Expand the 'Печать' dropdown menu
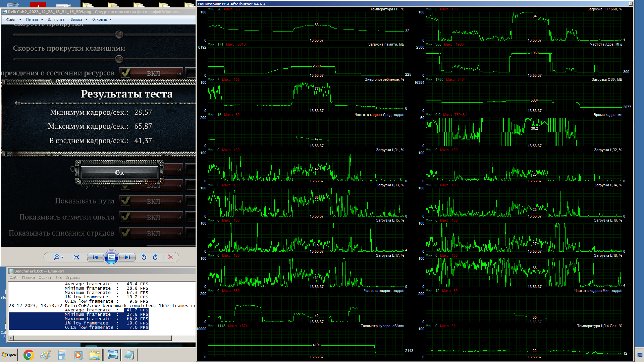Viewport: 644px width, 362px height. [35, 19]
